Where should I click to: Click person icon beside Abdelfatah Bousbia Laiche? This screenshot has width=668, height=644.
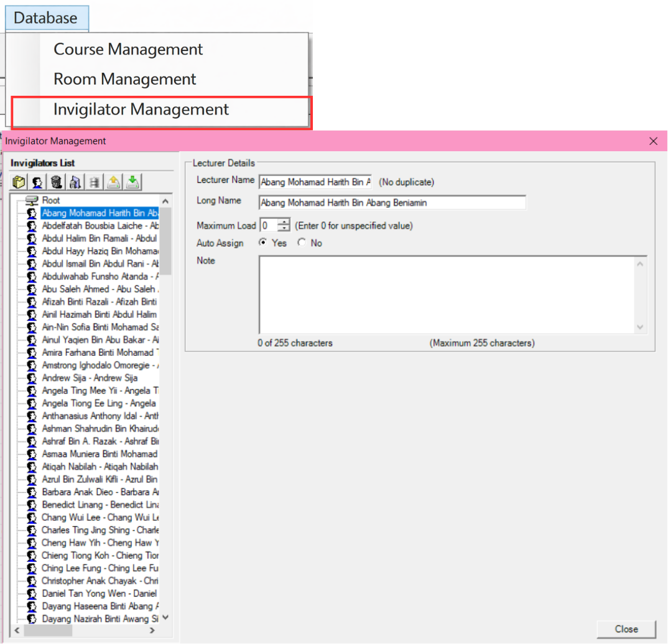click(x=32, y=226)
